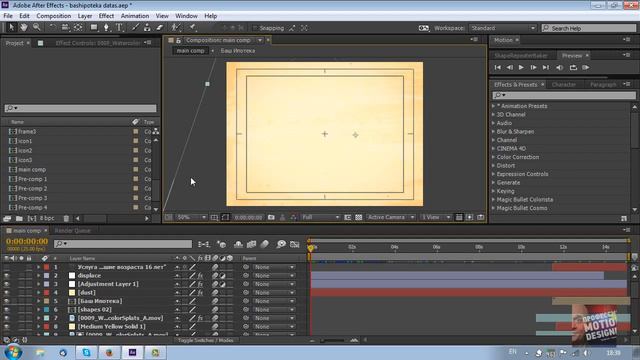640x360 pixels.
Task: Select the Puppet Pin tool
Action: pyautogui.click(x=192, y=27)
